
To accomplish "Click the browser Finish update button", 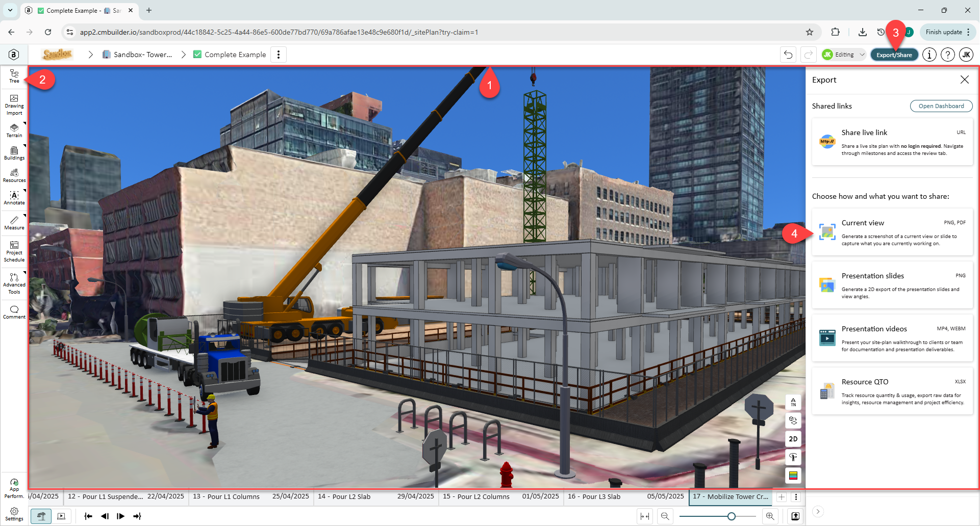I will (948, 32).
